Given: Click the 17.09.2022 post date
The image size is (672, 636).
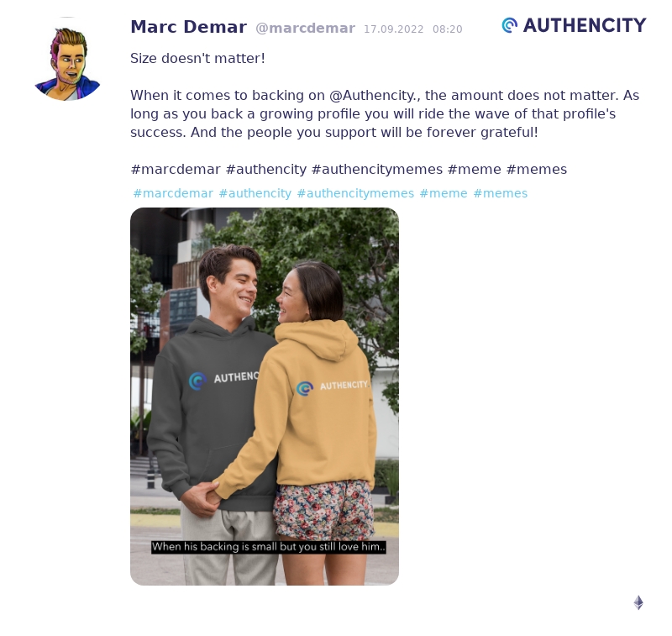Looking at the screenshot, I should 393,29.
